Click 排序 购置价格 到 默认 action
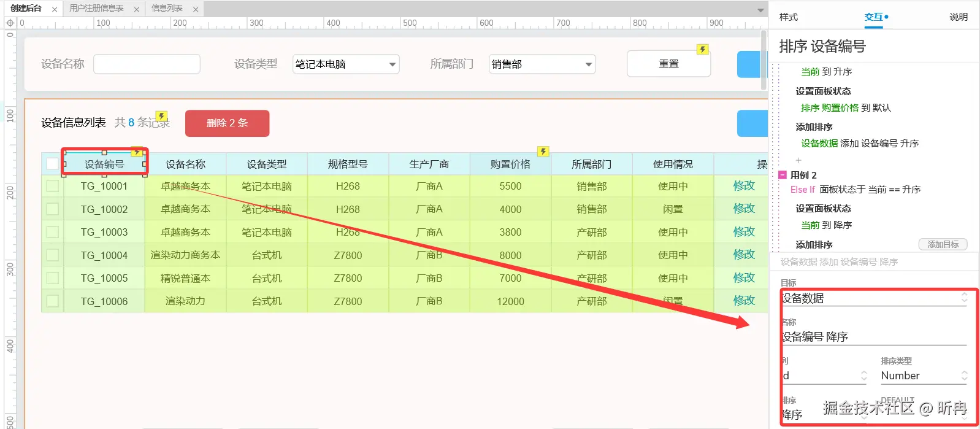 [x=846, y=108]
